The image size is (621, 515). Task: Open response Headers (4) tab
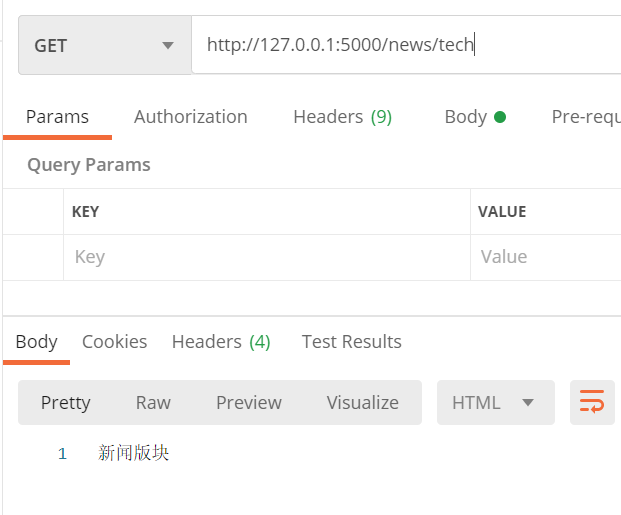221,341
